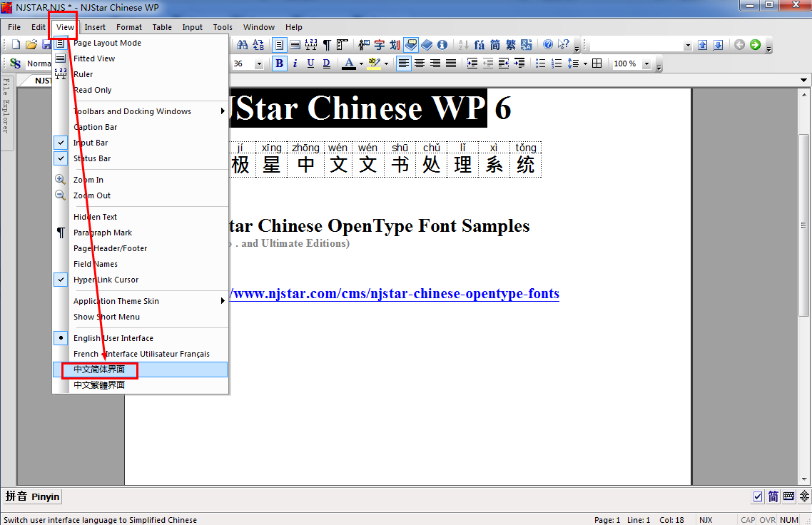Click the Ruler toolbar icon beside the view buttons
The width and height of the screenshot is (812, 525).
point(311,45)
